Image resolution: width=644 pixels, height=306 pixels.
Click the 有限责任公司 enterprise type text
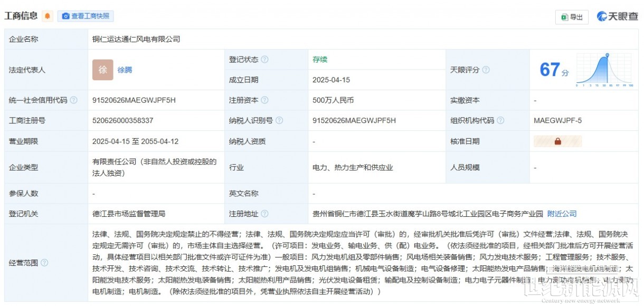pyautogui.click(x=154, y=167)
